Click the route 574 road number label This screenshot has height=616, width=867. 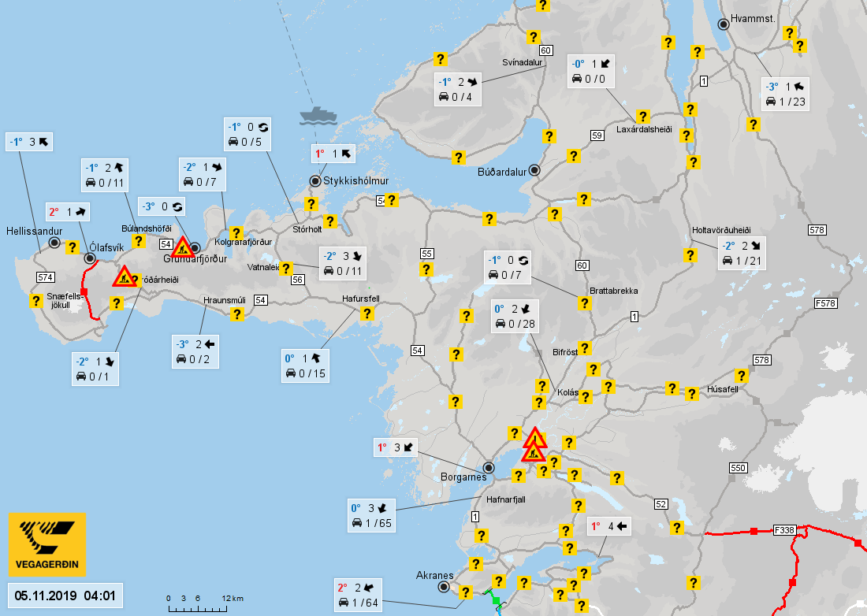pos(46,277)
